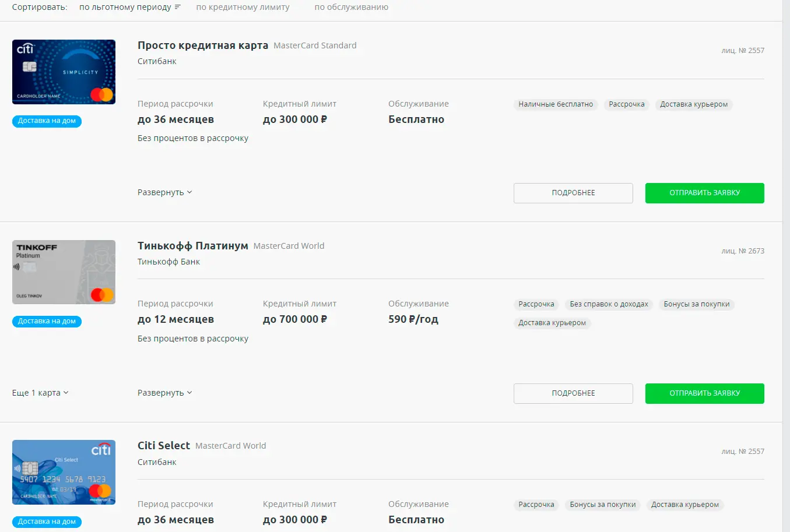This screenshot has width=790, height=532.
Task: Send application for Просто кредитная карта
Action: [704, 193]
